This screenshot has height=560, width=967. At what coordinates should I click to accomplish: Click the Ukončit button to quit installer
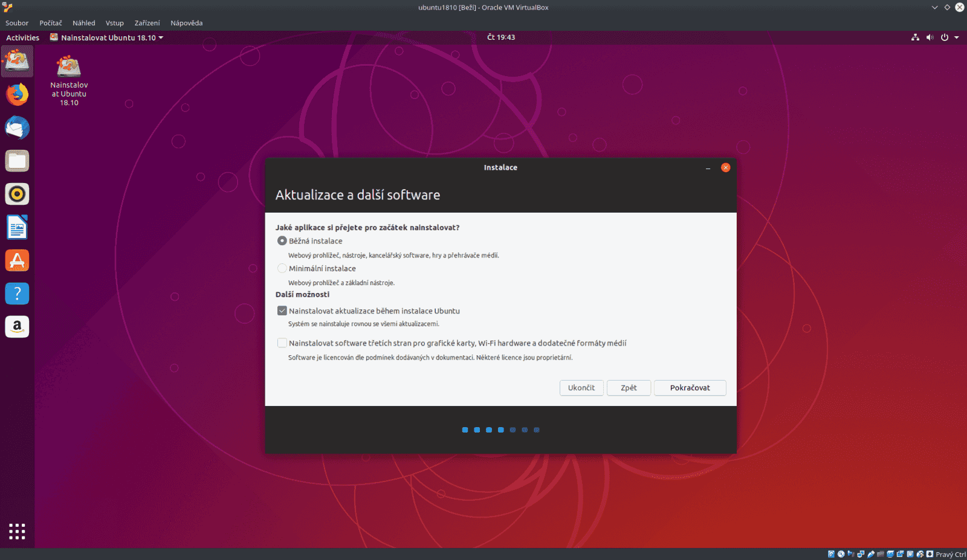pos(581,388)
